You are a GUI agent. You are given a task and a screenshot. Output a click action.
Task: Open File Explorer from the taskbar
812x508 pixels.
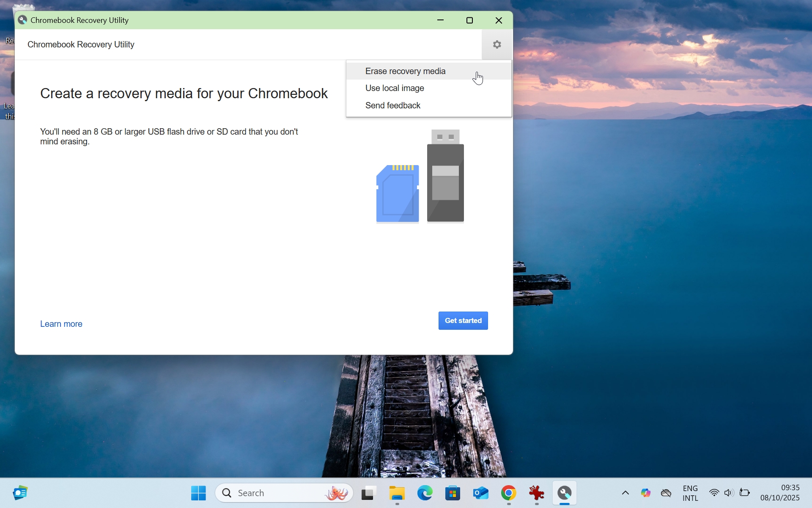point(397,493)
